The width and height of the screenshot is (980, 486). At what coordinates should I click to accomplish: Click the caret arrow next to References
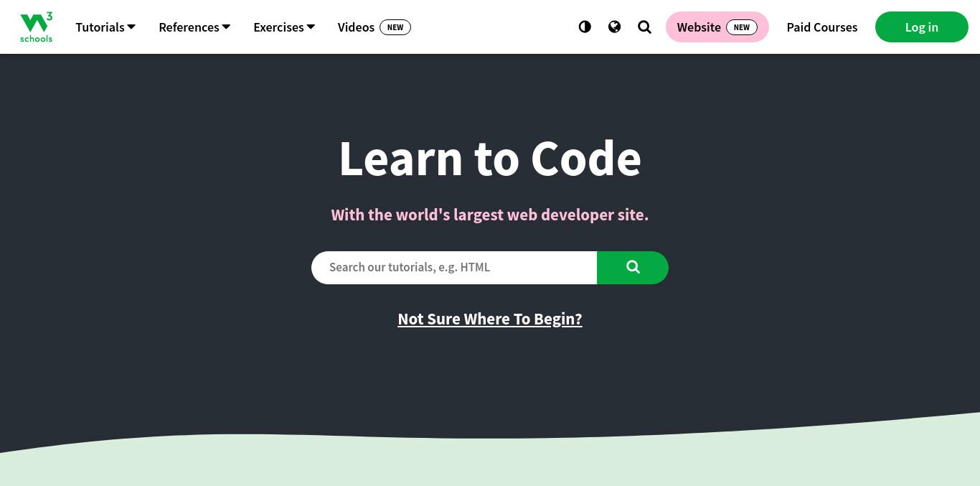(227, 27)
